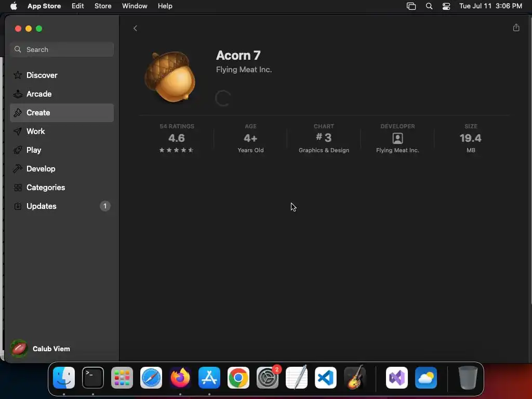Click the Updates badge showing 1
The width and height of the screenshot is (532, 399).
pos(105,206)
